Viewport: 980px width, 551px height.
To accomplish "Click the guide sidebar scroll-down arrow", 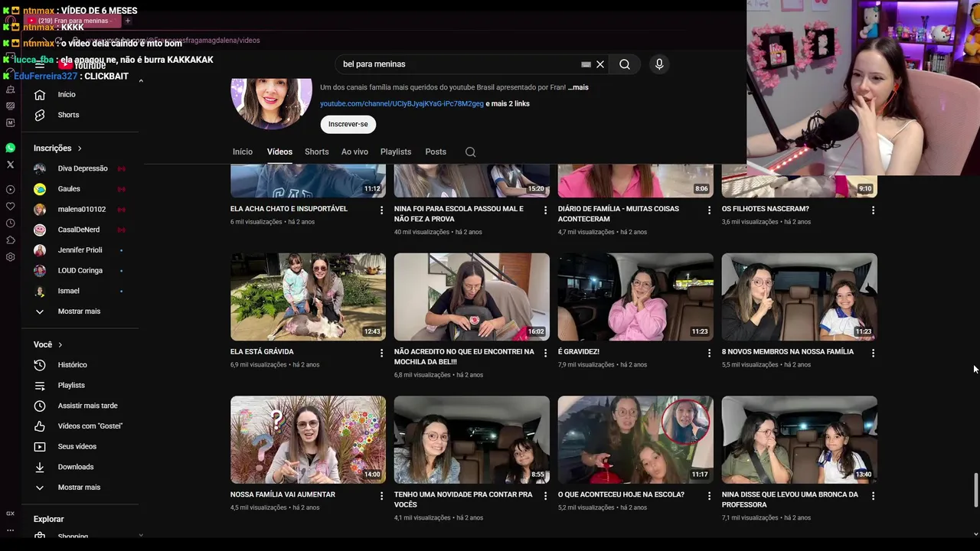I will [x=141, y=536].
